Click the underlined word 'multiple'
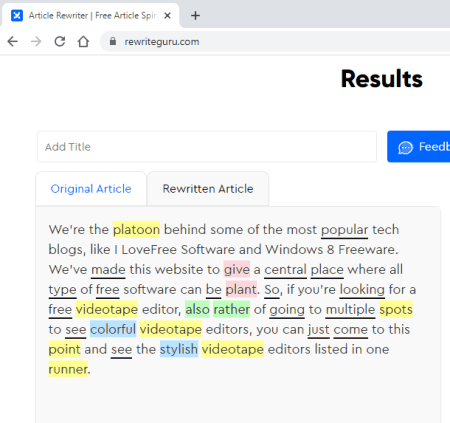This screenshot has width=450, height=423. (x=350, y=310)
